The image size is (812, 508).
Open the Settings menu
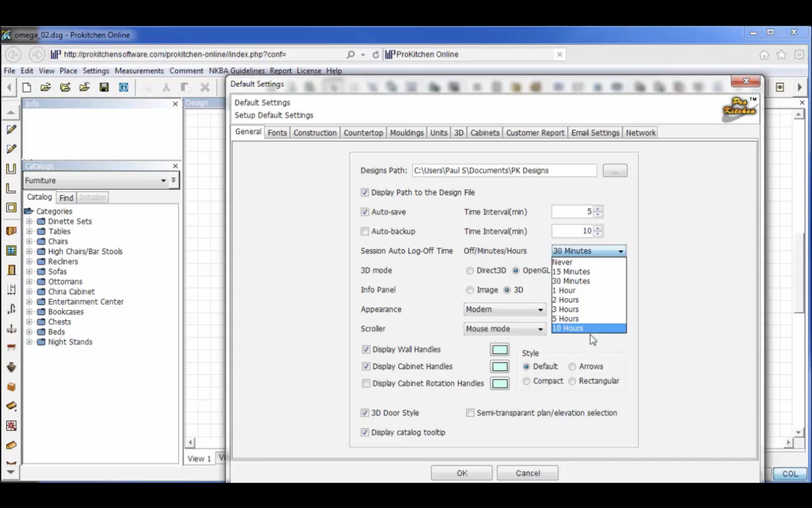point(96,71)
